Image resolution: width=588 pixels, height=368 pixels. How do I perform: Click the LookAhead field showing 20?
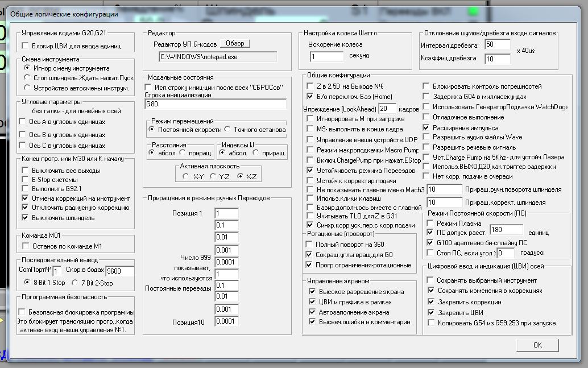click(x=387, y=109)
